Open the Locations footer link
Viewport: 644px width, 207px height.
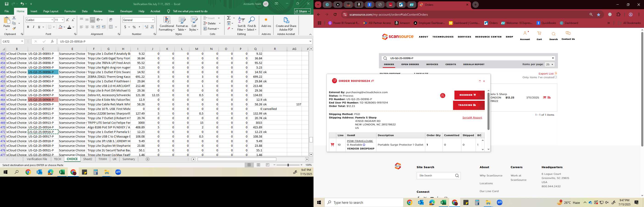[486, 184]
